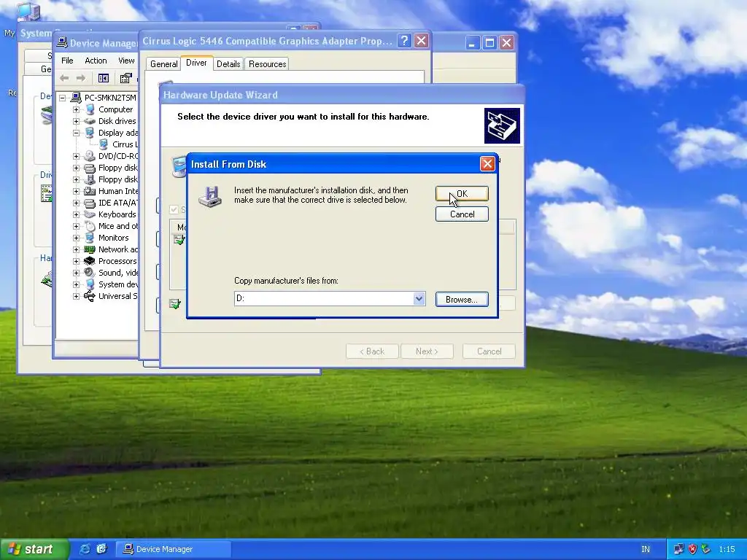Click the system tray clock 1:15
The width and height of the screenshot is (747, 560).
(x=727, y=549)
